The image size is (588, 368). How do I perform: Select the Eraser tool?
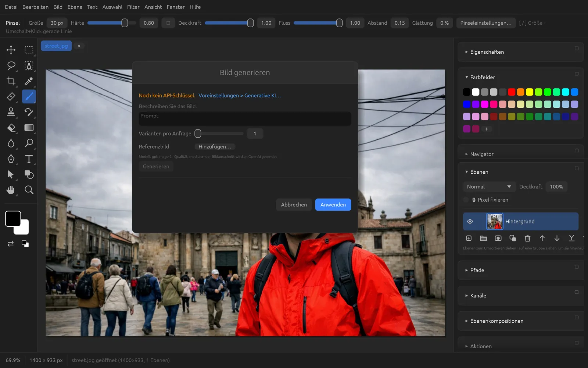coord(11,128)
